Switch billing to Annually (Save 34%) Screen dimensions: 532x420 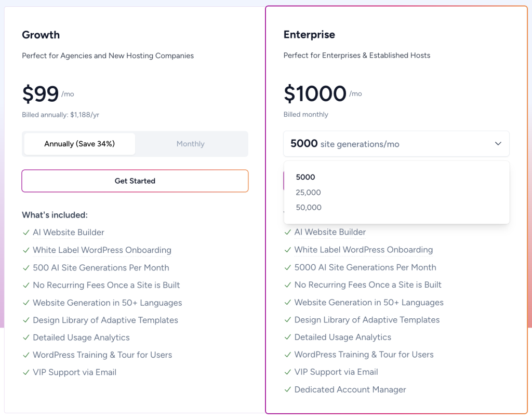[x=79, y=144]
